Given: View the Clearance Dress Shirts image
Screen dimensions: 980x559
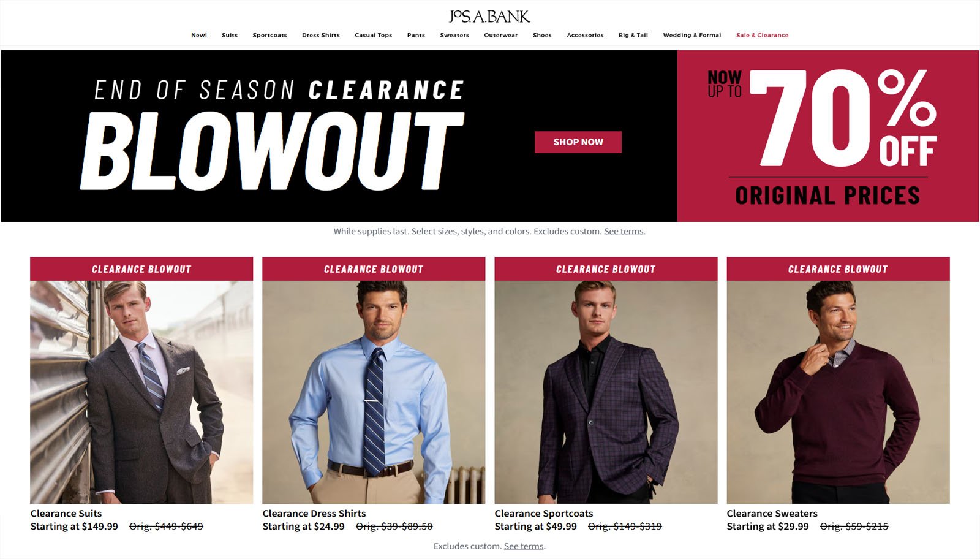Looking at the screenshot, I should (374, 392).
